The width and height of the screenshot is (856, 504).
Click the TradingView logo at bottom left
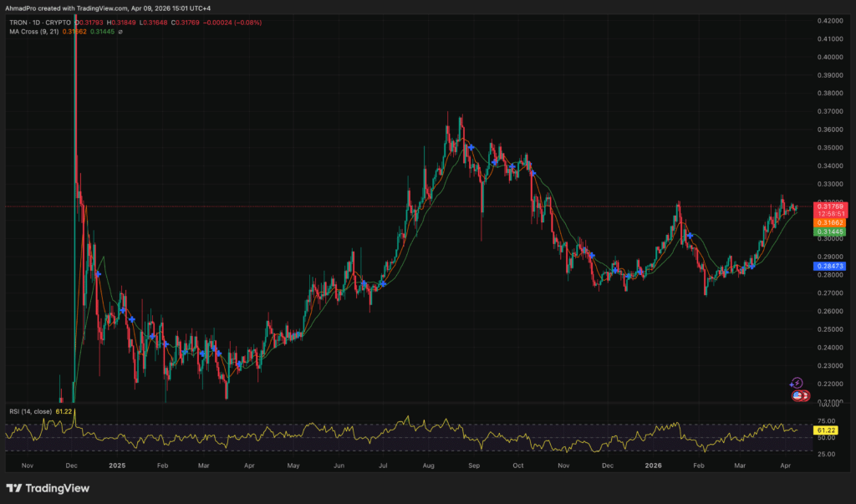coord(48,488)
